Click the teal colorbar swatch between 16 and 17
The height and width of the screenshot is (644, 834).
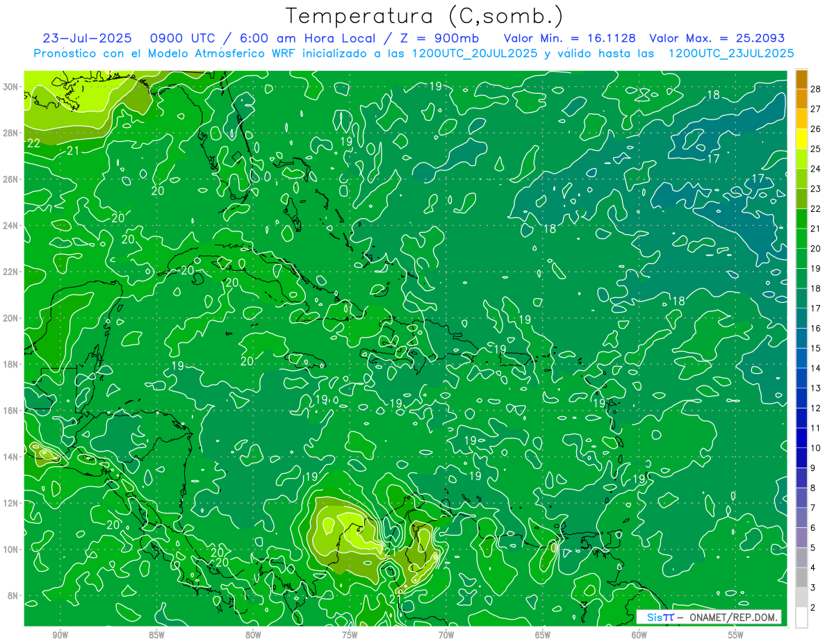(x=801, y=318)
